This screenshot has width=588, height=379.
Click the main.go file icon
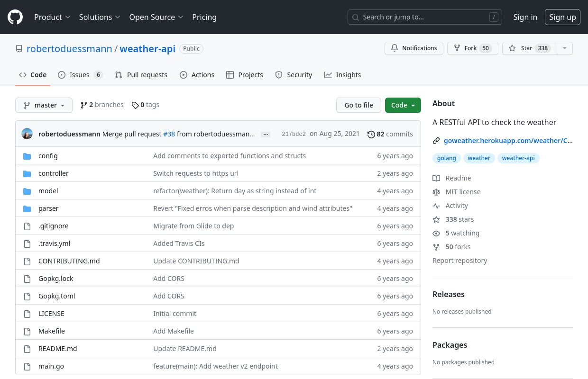pyautogui.click(x=28, y=366)
